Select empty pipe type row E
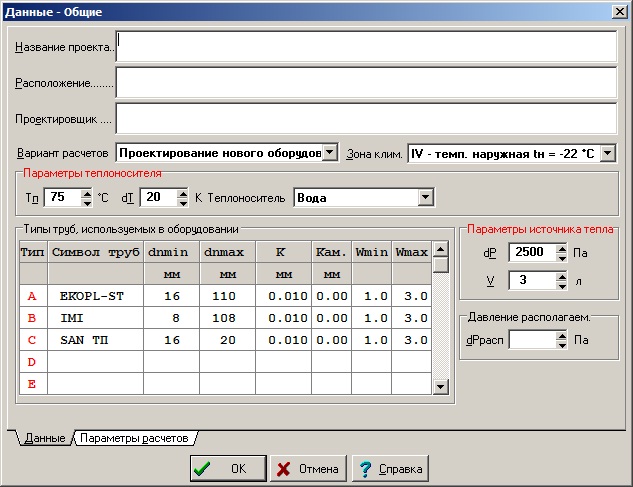633x487 pixels. point(33,384)
